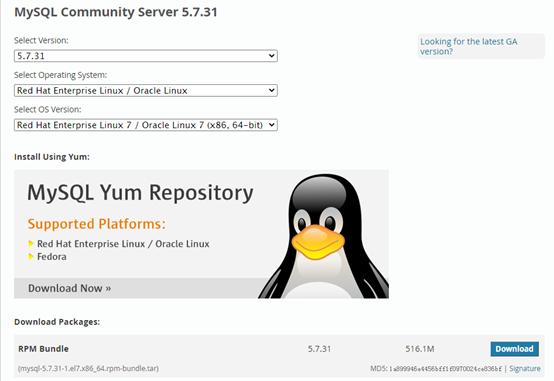Click the 'Download Packages:' label
This screenshot has height=381, width=554.
point(57,322)
